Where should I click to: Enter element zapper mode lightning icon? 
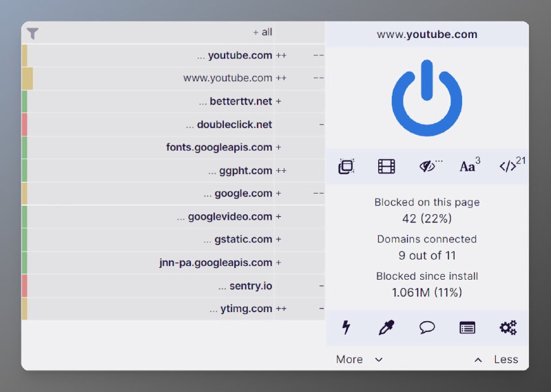346,327
